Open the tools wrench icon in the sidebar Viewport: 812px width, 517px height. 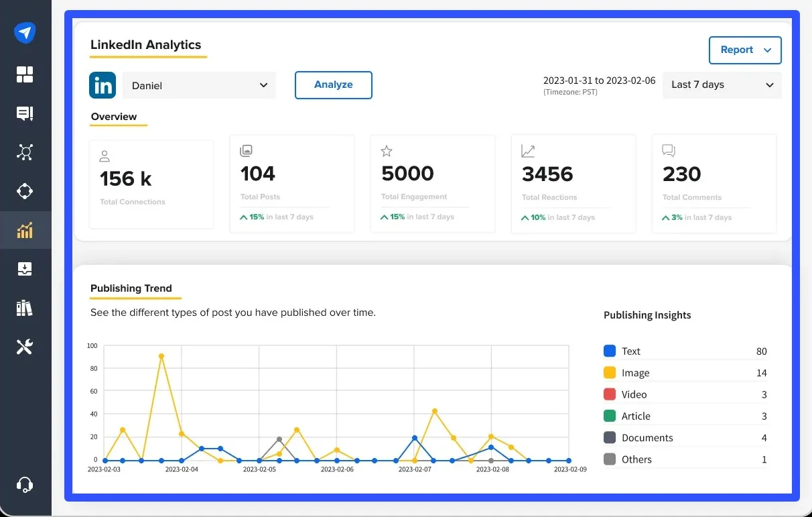[x=25, y=346]
